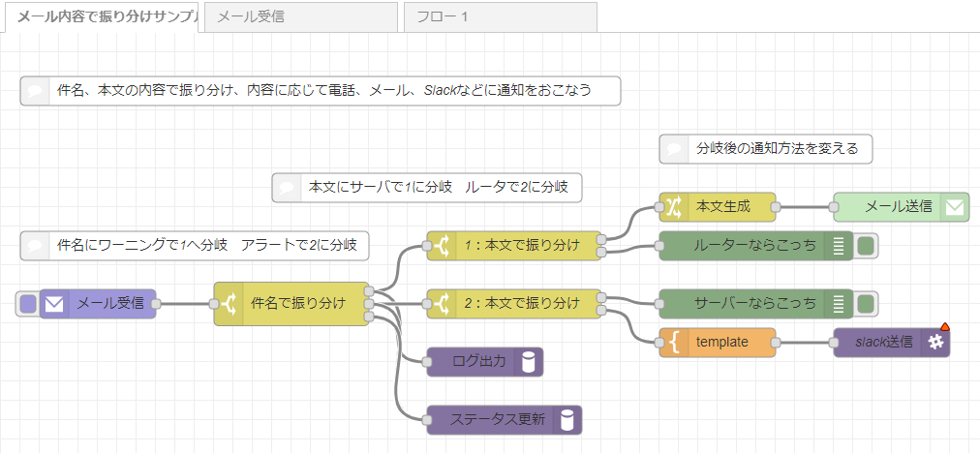980x453 pixels.
Task: Click the curly brace icon on template node
Action: tap(672, 343)
